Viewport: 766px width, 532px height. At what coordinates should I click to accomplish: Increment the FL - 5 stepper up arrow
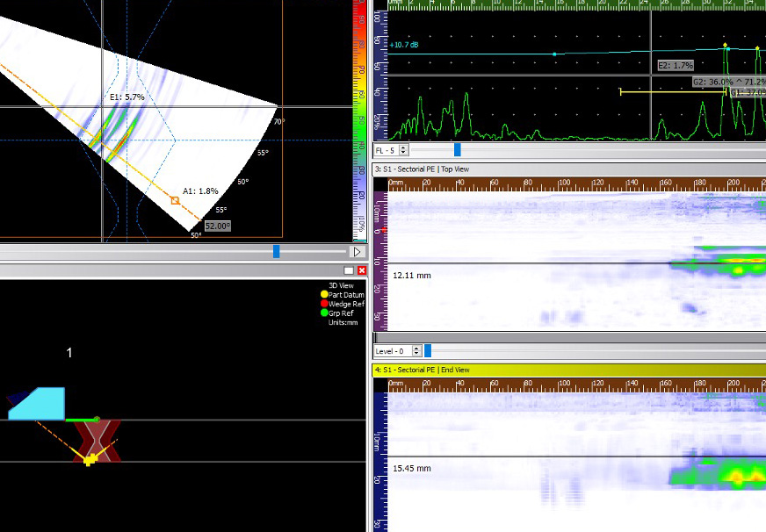pos(403,147)
